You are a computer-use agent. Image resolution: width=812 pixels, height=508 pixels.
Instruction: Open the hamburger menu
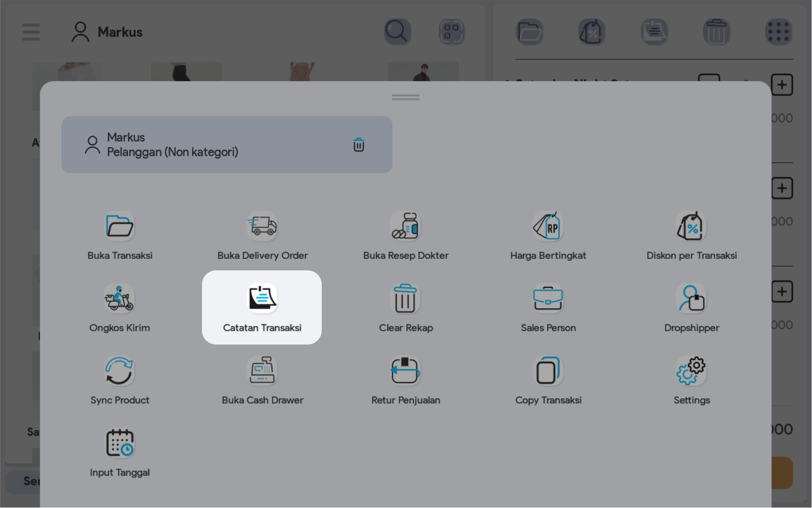[x=31, y=32]
